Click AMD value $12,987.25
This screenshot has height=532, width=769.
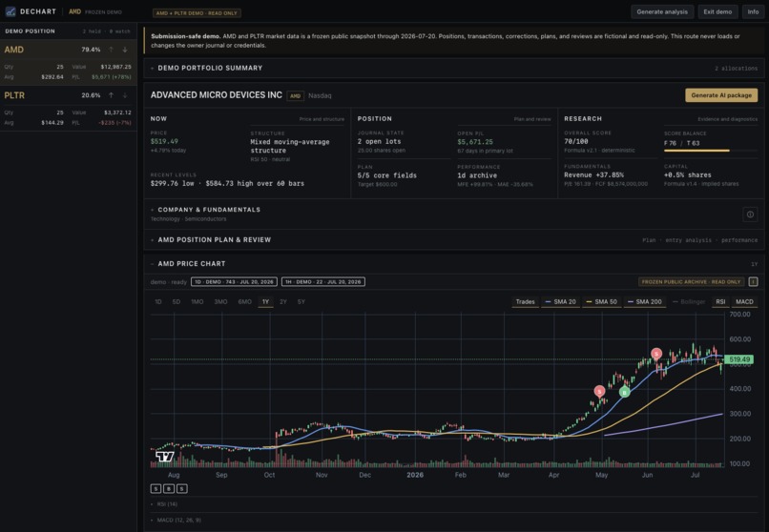(115, 67)
